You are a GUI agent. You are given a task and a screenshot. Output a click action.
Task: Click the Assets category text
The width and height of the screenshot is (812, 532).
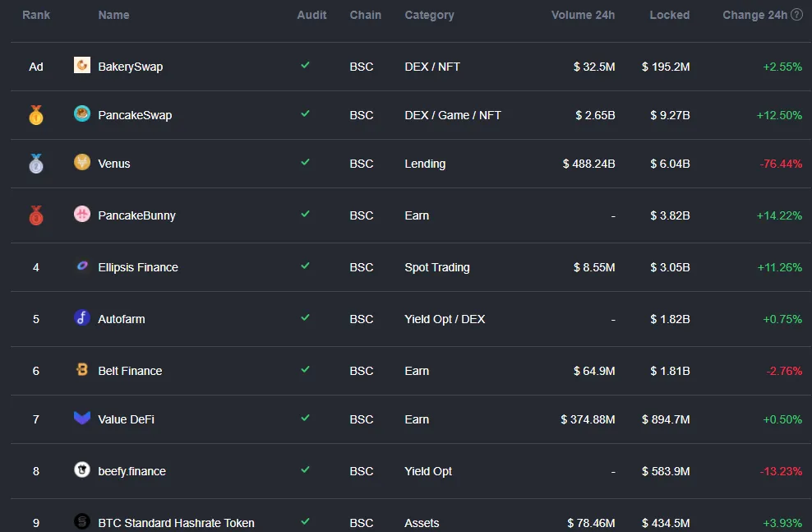click(422, 523)
